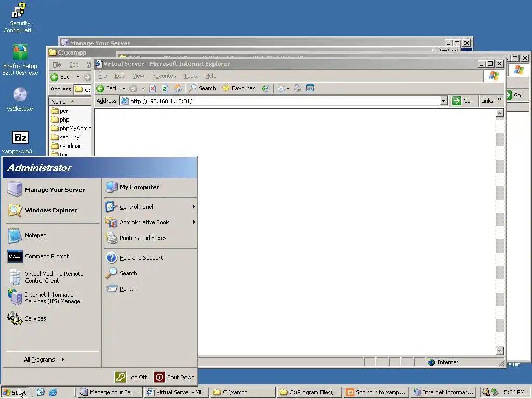
Task: Open File menu in C:\xampp window
Action: [x=57, y=64]
